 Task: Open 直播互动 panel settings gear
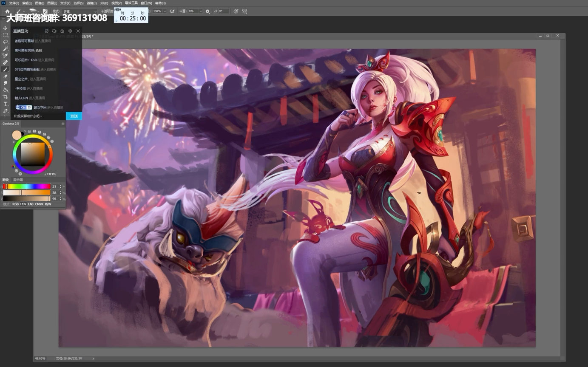(x=70, y=31)
